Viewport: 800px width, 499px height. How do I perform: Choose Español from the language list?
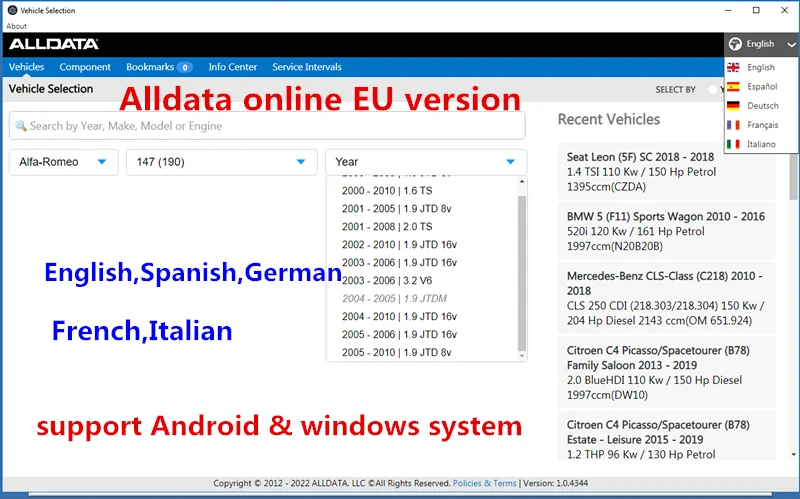click(761, 87)
